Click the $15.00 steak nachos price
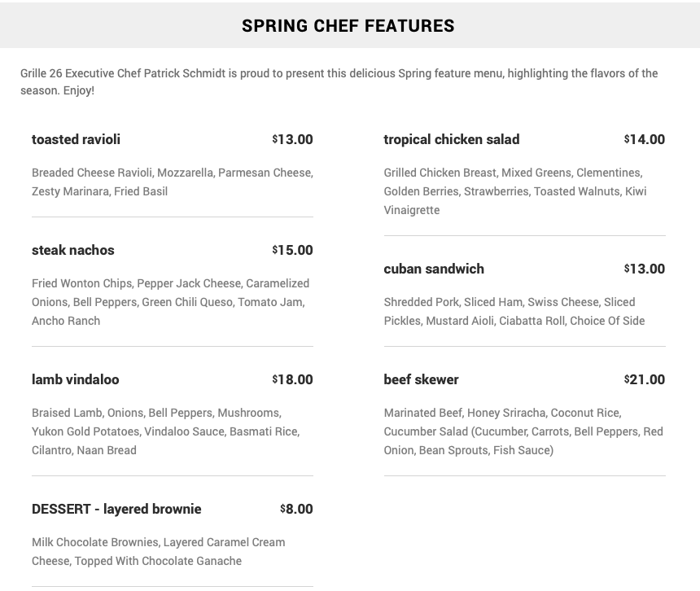The image size is (700, 591). coord(293,250)
